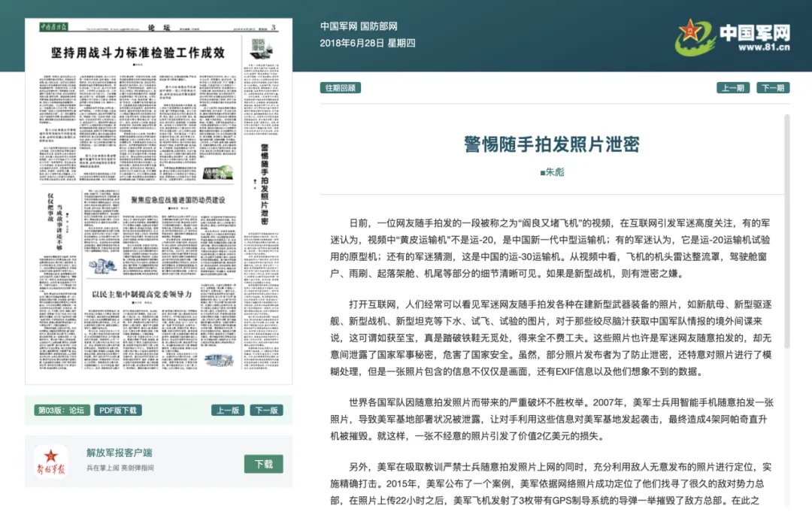Open the 中国军网 link in header
Image resolution: width=812 pixels, height=530 pixels.
(x=338, y=26)
